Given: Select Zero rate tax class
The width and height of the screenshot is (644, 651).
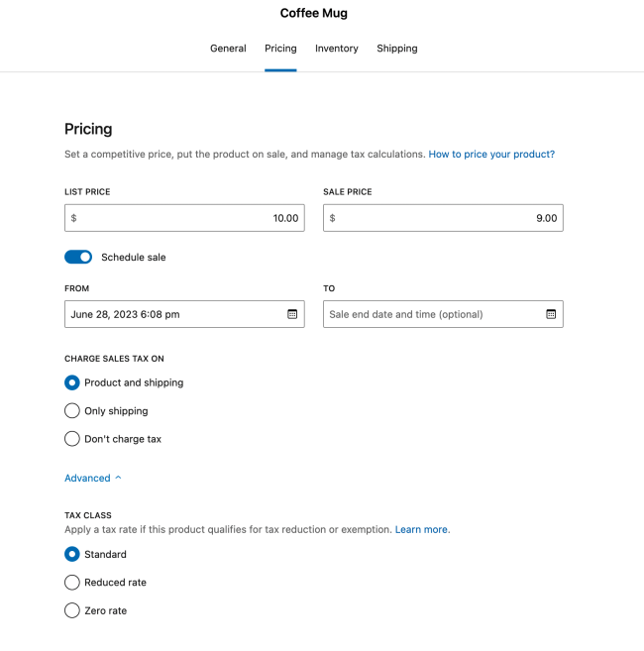Looking at the screenshot, I should click(72, 611).
